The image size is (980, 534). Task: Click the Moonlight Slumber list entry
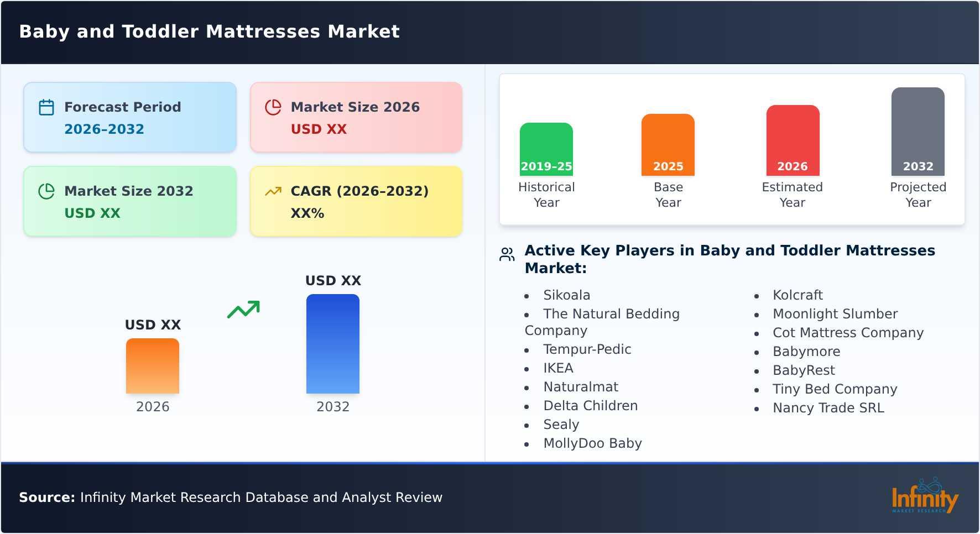click(x=835, y=314)
